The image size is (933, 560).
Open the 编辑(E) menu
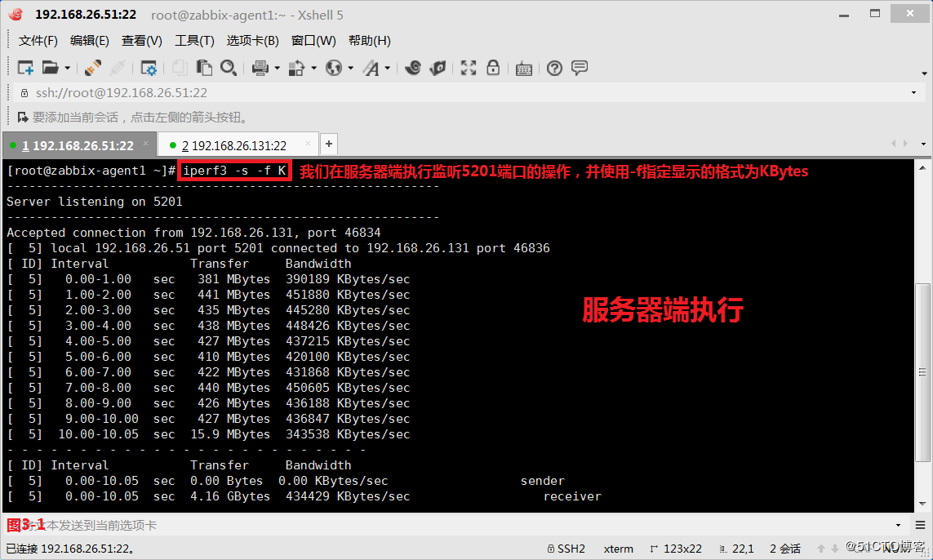90,41
